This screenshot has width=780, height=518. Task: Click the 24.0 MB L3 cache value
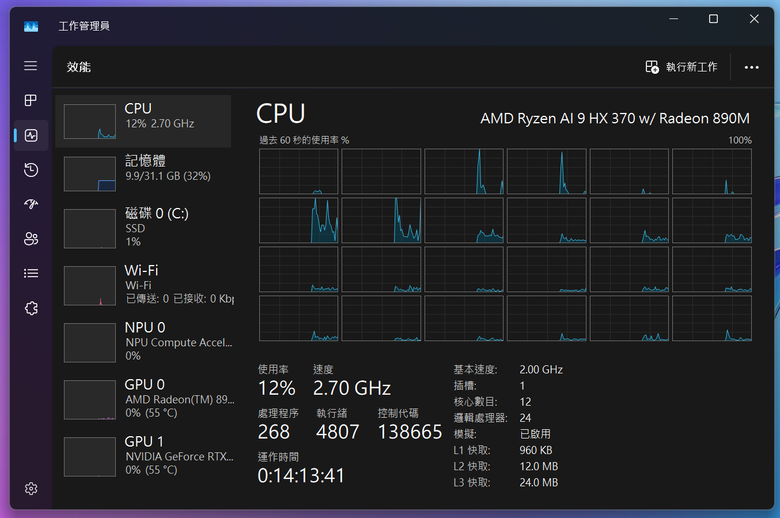(539, 482)
